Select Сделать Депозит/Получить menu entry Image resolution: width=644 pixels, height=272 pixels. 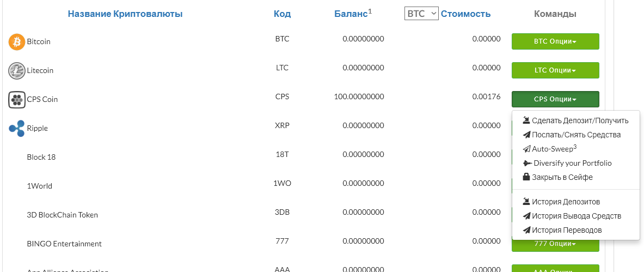(580, 120)
